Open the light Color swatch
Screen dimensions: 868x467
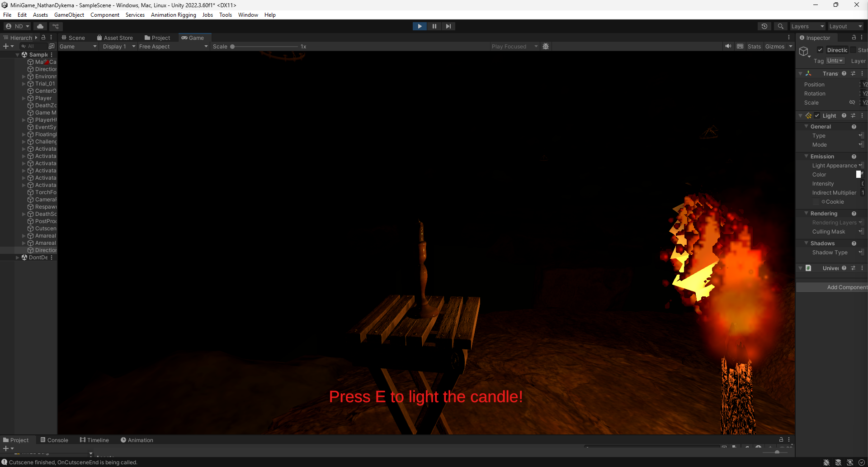(x=859, y=174)
